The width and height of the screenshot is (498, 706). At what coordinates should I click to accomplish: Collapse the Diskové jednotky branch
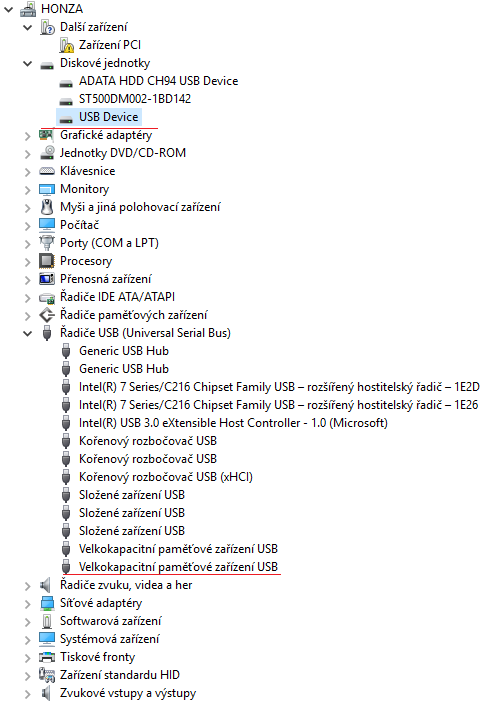click(x=28, y=63)
